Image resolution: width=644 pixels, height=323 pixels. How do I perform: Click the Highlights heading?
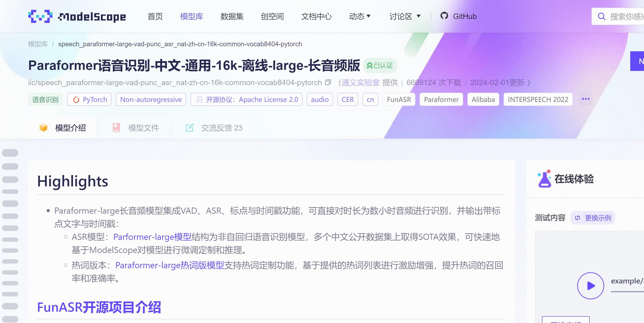(73, 181)
